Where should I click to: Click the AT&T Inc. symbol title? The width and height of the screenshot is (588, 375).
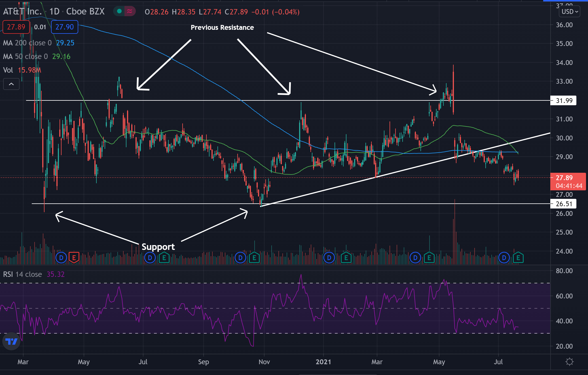point(22,11)
